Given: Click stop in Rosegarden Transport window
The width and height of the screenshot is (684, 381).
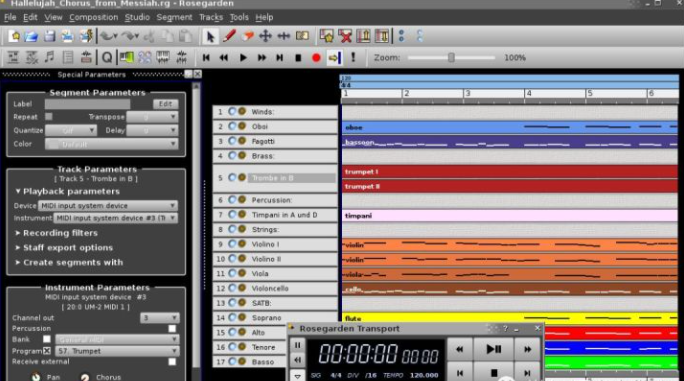Looking at the screenshot, I should (493, 372).
